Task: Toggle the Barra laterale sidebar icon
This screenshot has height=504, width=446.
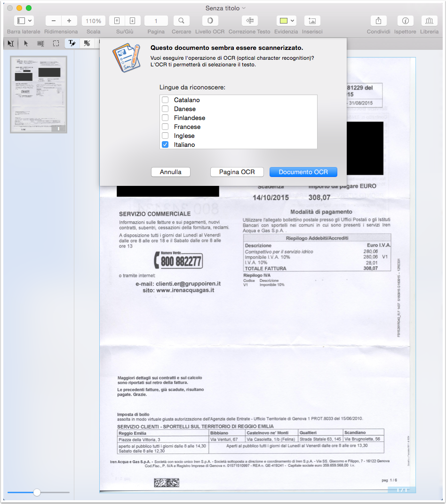Action: coord(21,21)
